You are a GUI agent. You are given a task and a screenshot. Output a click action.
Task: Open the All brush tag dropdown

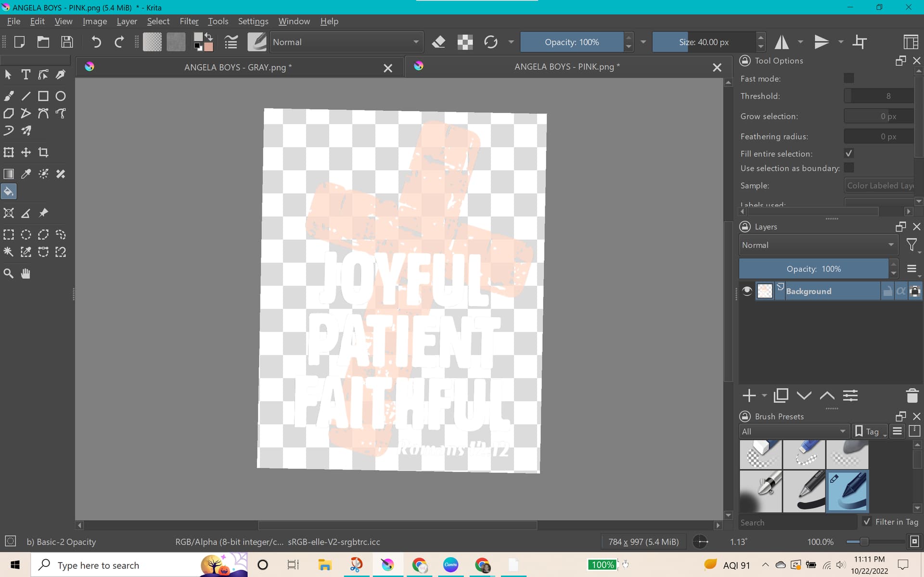tap(794, 431)
